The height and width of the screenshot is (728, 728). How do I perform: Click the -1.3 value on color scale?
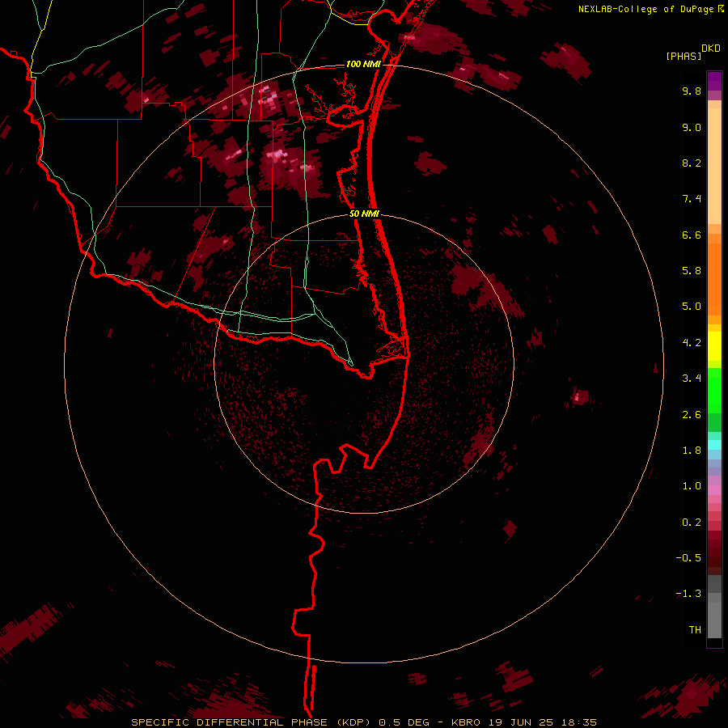[688, 594]
